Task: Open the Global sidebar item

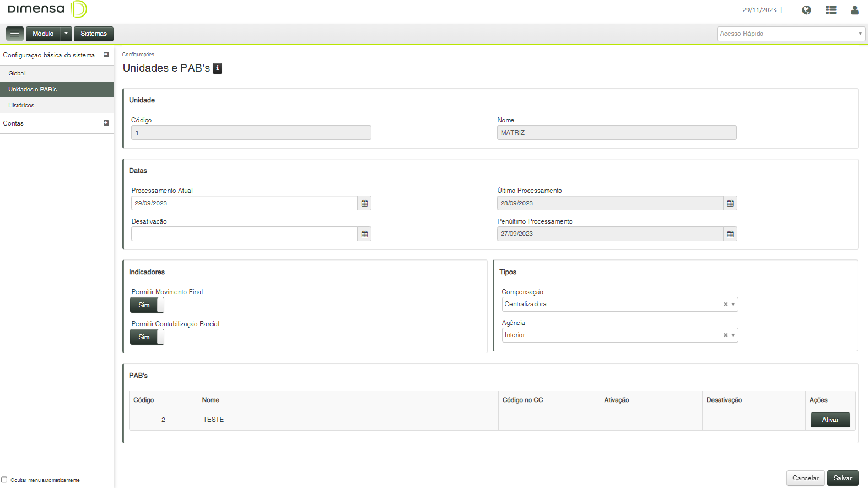Action: click(x=17, y=73)
